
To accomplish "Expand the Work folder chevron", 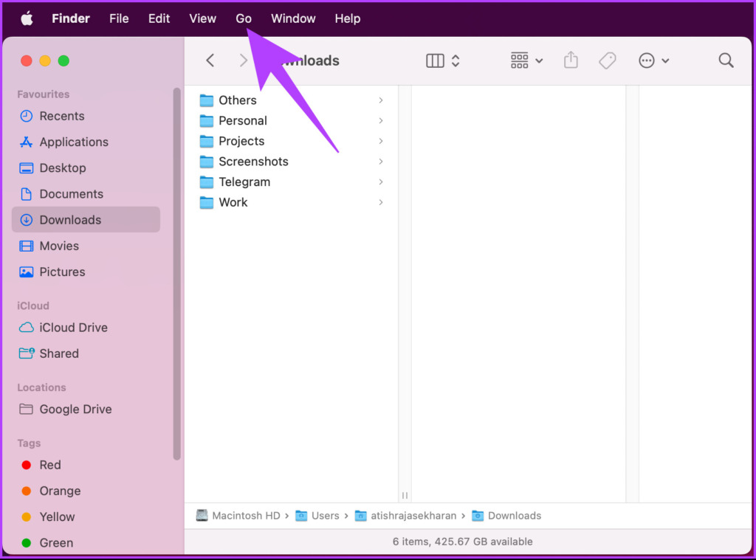I will point(381,202).
